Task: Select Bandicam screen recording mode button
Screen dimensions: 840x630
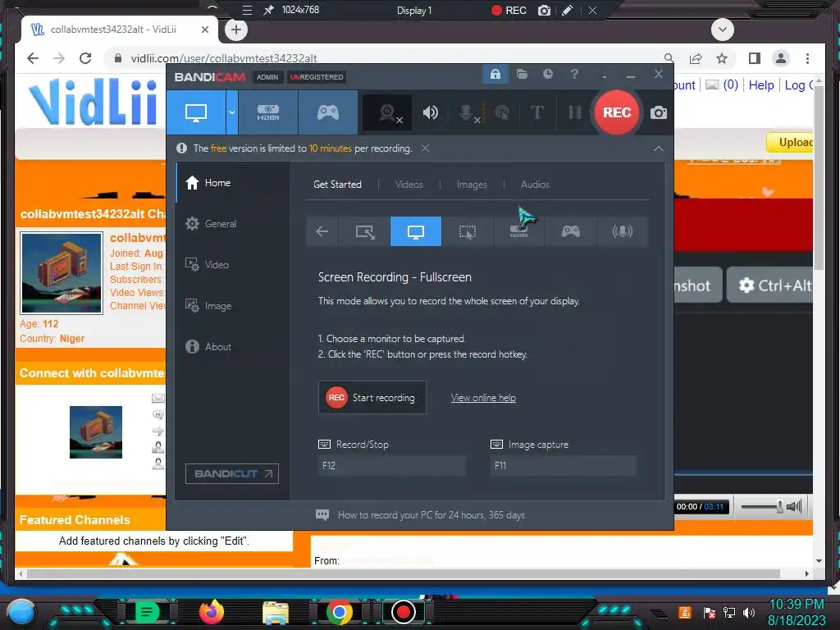Action: point(196,112)
